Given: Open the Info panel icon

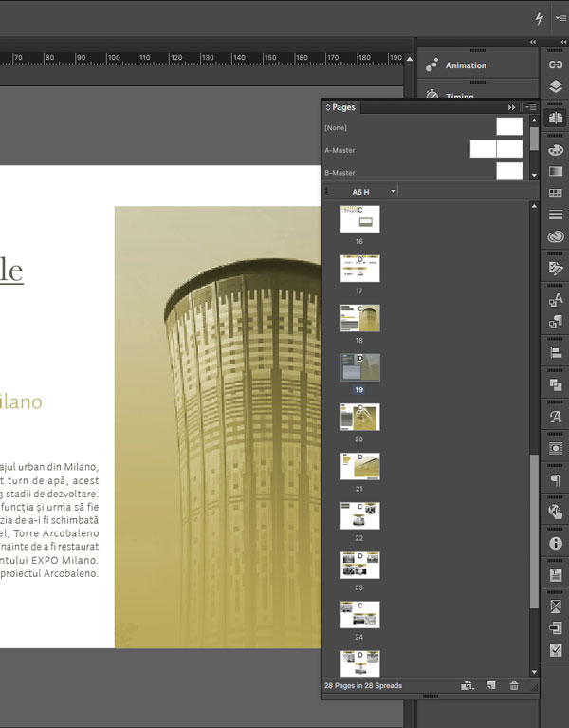Looking at the screenshot, I should 556,543.
